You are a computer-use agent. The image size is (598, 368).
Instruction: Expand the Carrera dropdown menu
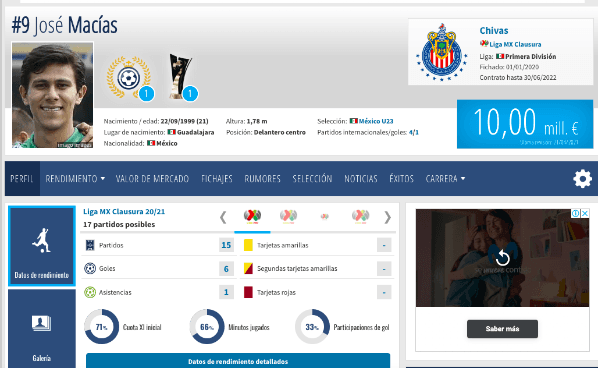445,178
